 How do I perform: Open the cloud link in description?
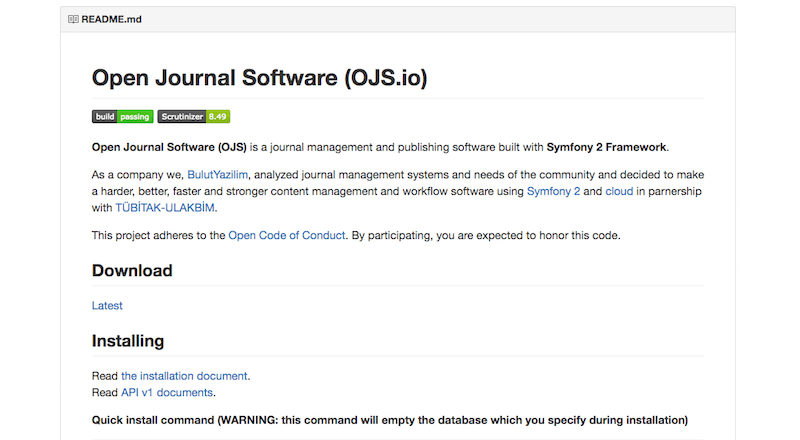tap(619, 191)
